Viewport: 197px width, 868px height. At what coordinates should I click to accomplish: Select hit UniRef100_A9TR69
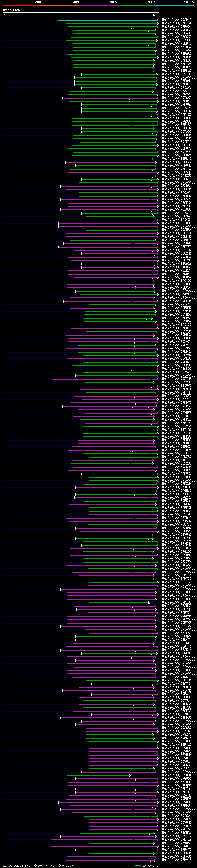click(x=176, y=406)
